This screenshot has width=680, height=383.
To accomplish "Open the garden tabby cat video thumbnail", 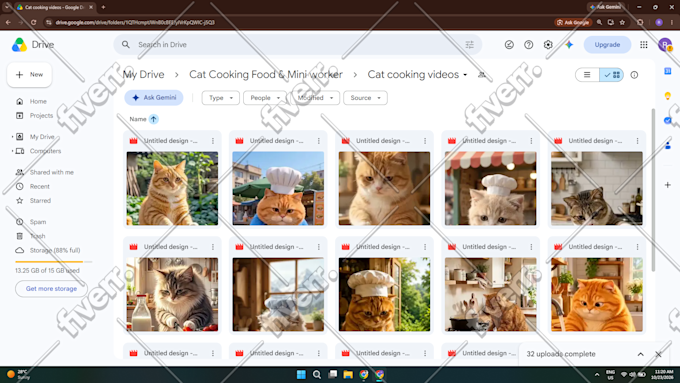I will click(x=172, y=188).
